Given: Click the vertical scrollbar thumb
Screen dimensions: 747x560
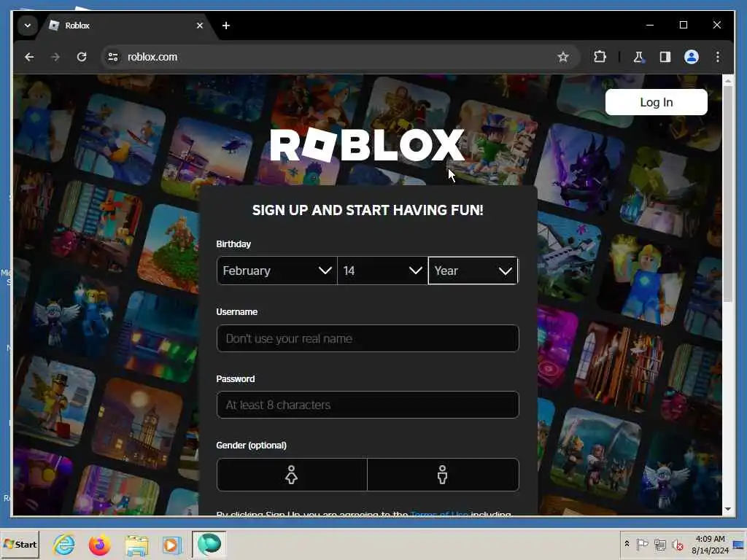Looking at the screenshot, I should pyautogui.click(x=727, y=195).
